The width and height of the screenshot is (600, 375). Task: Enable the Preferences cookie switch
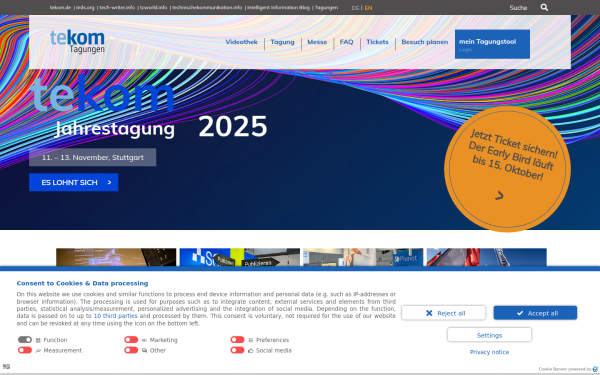pyautogui.click(x=237, y=340)
